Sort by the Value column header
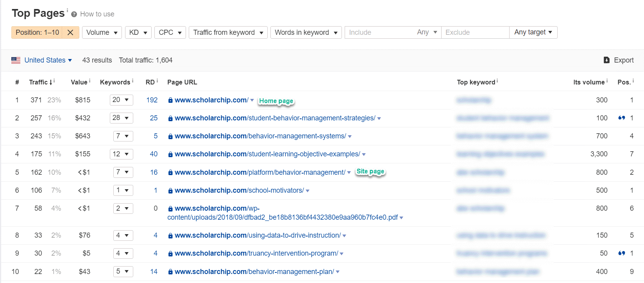Image resolution: width=644 pixels, height=283 pixels. [x=79, y=82]
